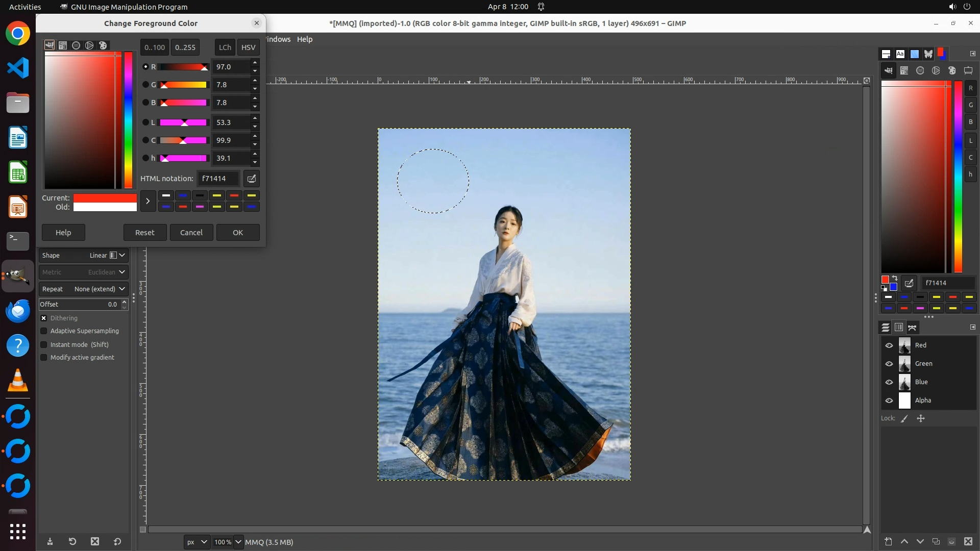980x551 pixels.
Task: Switch to color Wheel selector in dialog
Action: coord(89,45)
